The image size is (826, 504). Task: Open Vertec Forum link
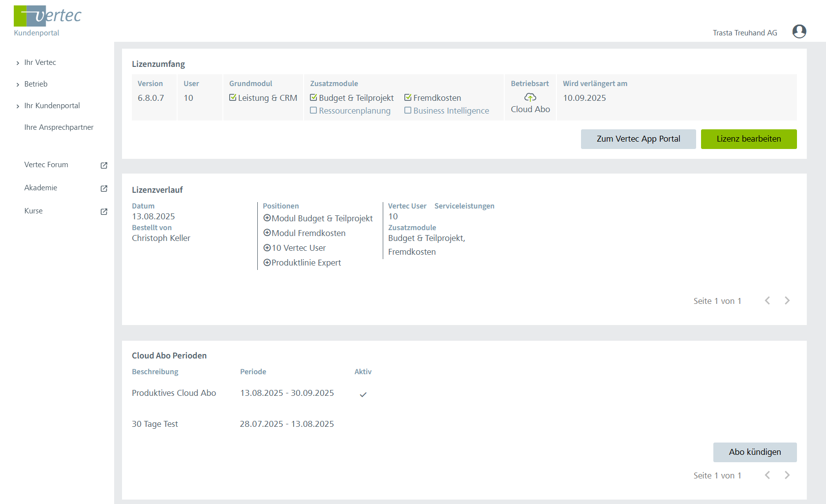(x=46, y=165)
